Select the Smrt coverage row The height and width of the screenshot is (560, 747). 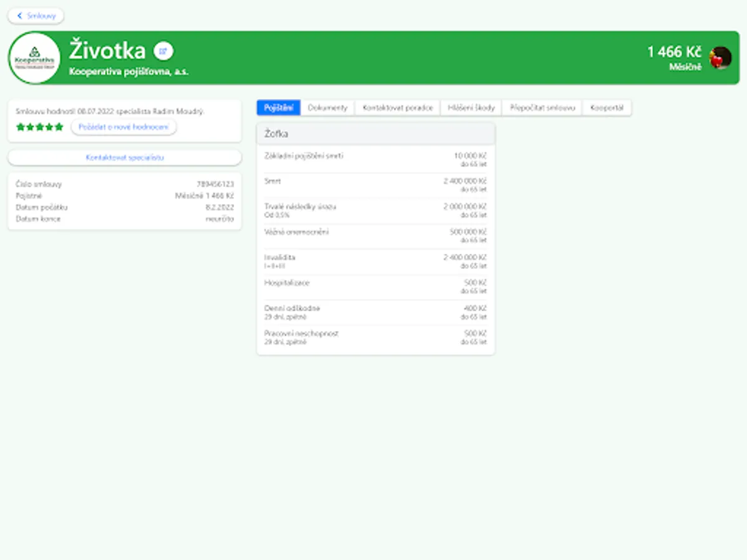point(376,185)
